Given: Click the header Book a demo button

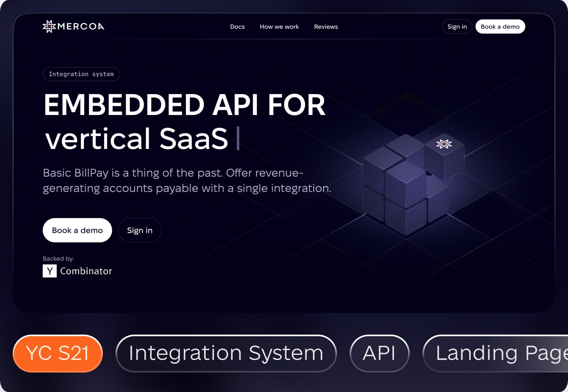Looking at the screenshot, I should point(500,26).
